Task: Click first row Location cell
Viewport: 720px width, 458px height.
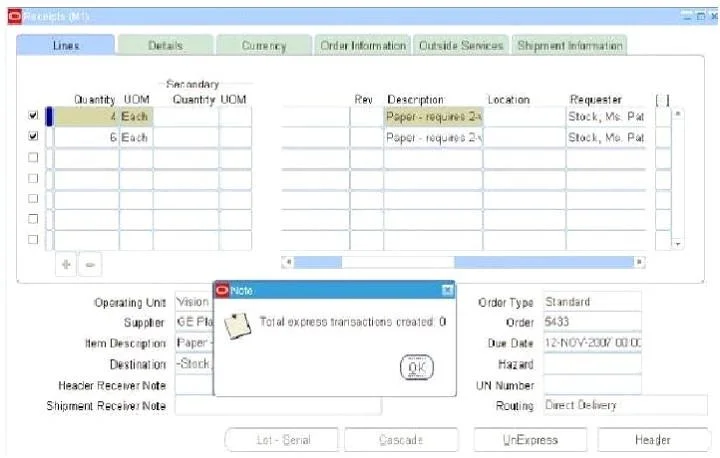Action: (524, 116)
